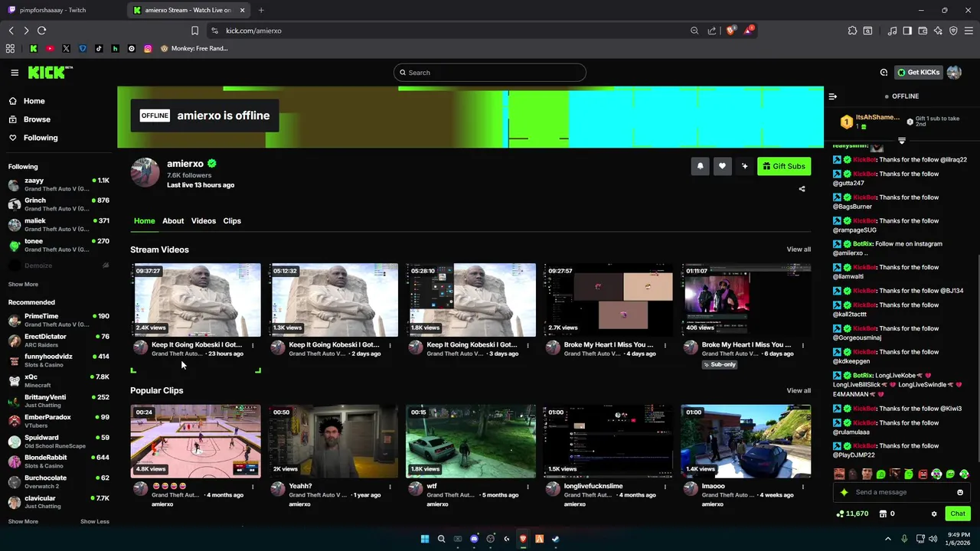The image size is (980, 551).
Task: Click the KICK logo
Action: (50, 73)
